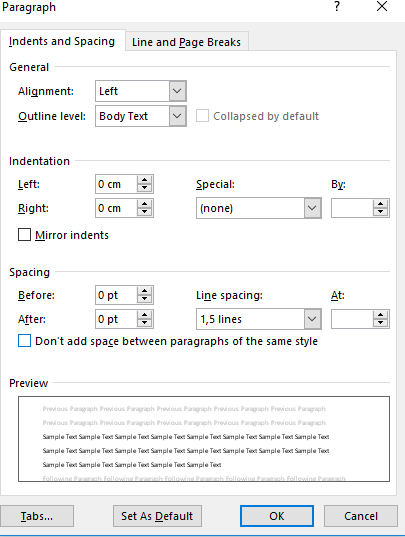Click the Set As Default button
The image size is (405, 537).
pyautogui.click(x=157, y=516)
